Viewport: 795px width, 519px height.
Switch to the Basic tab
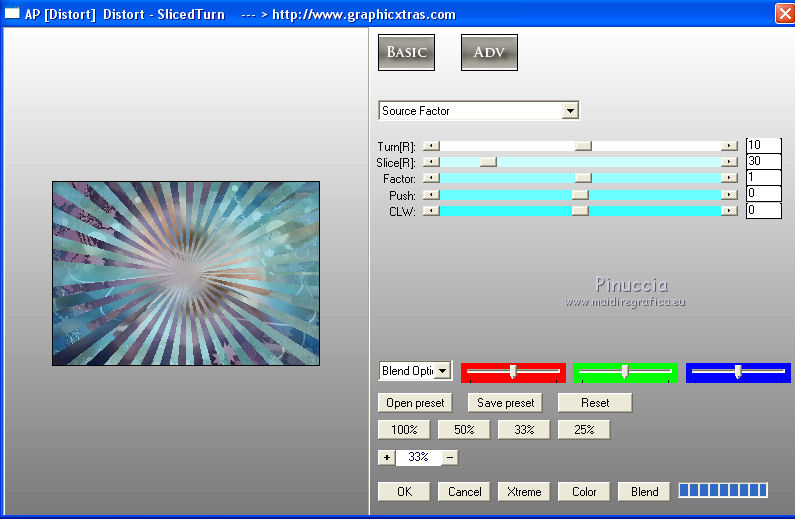(406, 52)
